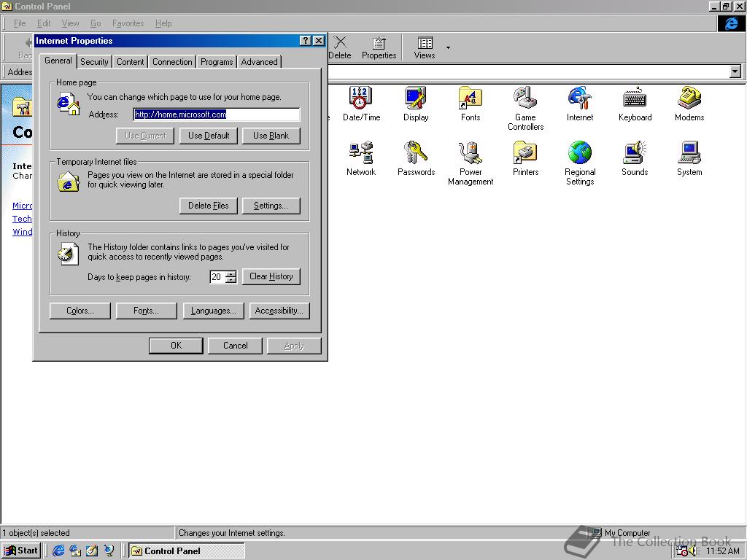The height and width of the screenshot is (560, 747).
Task: Switch to the Security tab
Action: [x=94, y=62]
